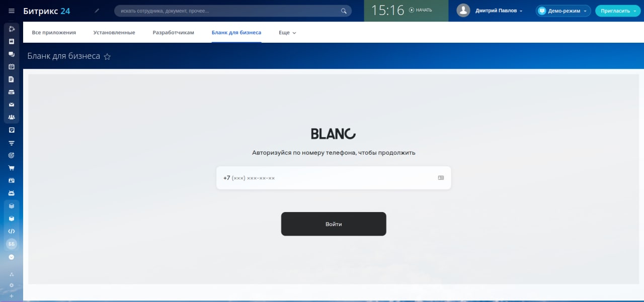The image size is (644, 302).
Task: Expand the Еще tab dropdown
Action: [287, 32]
